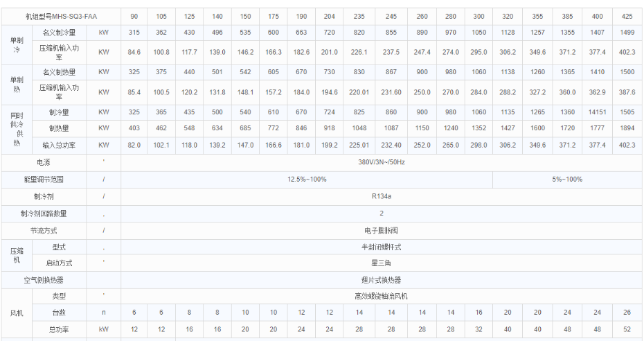644x341 pixels.
Task: Select the 380V/3N~/50Hz power supply cell
Action: 380,161
